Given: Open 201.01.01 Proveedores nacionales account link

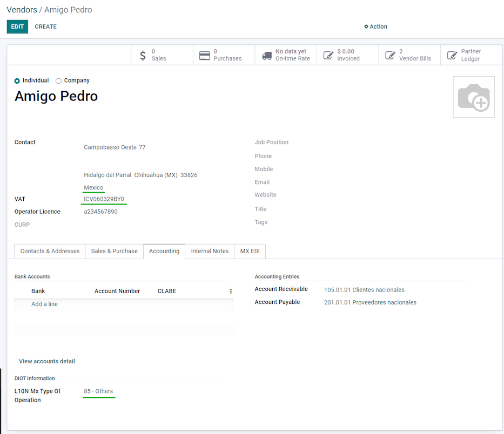Looking at the screenshot, I should point(370,302).
